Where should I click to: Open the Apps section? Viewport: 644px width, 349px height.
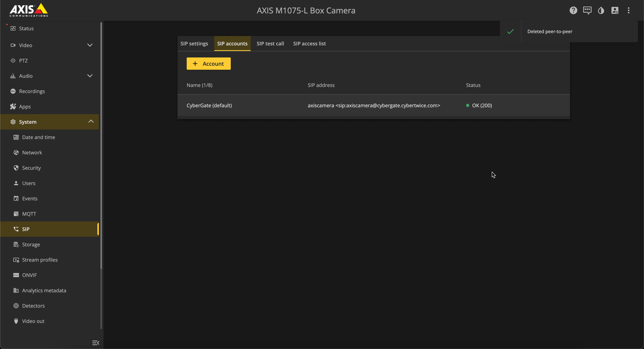pyautogui.click(x=49, y=107)
